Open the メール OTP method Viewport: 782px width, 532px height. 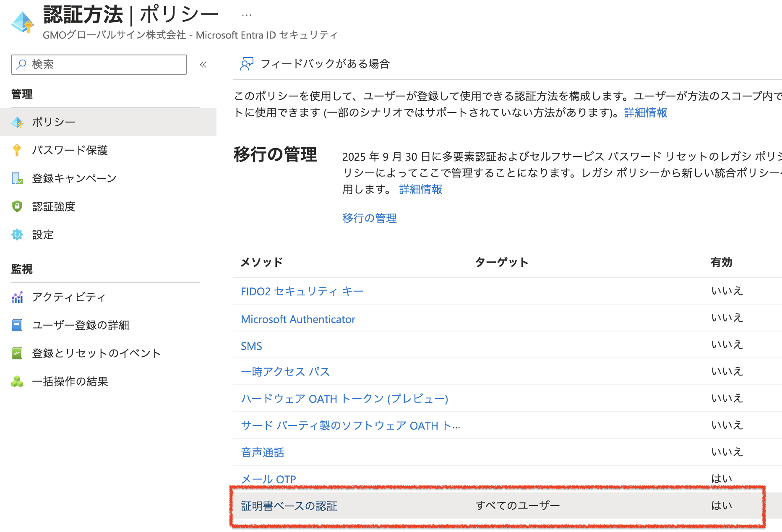268,479
